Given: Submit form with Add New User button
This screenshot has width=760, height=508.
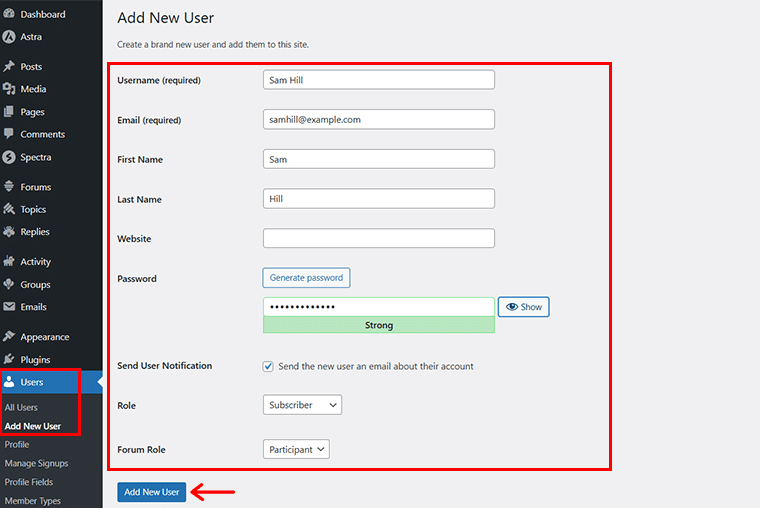Looking at the screenshot, I should pos(152,492).
